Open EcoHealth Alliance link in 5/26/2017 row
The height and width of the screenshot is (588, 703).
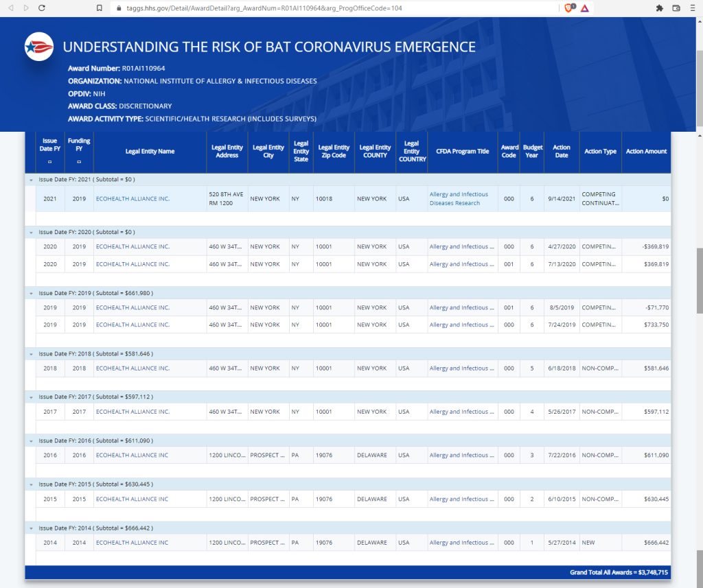point(132,412)
